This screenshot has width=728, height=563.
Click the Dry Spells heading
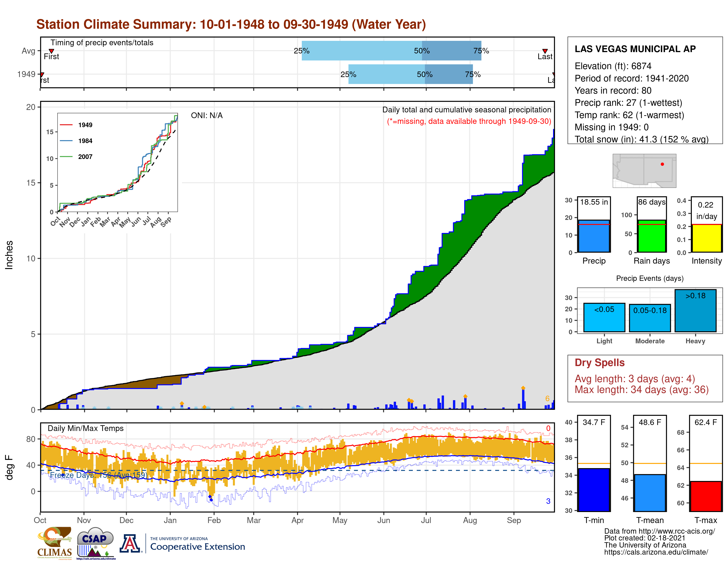600,363
